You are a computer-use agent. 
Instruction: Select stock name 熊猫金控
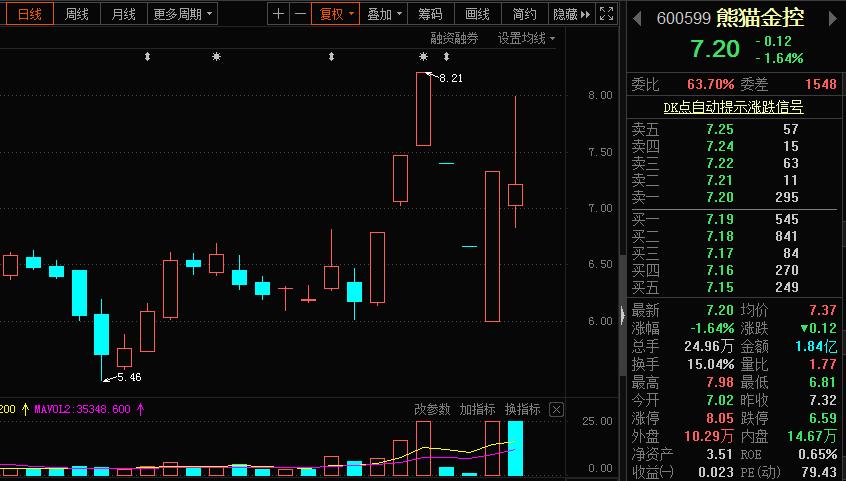coord(760,18)
